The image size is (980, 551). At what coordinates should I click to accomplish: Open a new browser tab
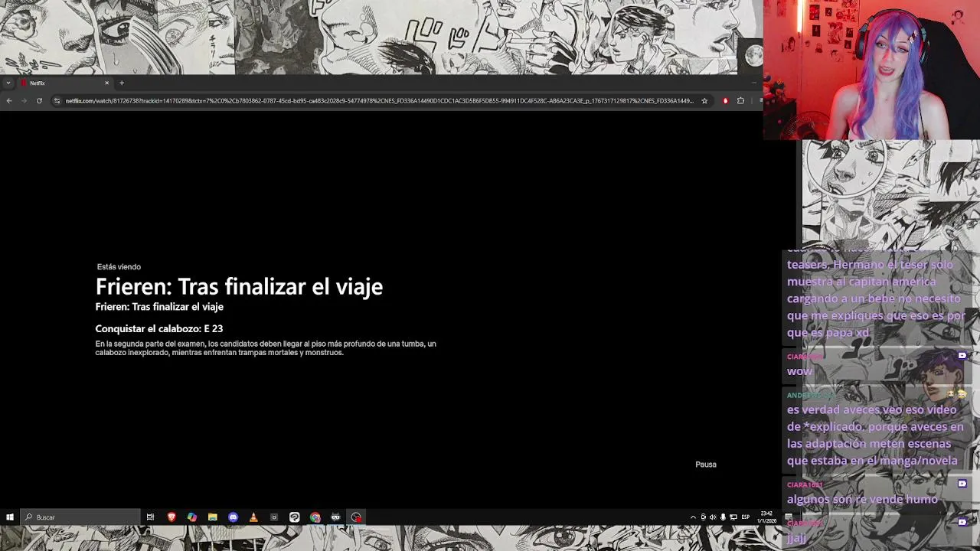pos(121,83)
